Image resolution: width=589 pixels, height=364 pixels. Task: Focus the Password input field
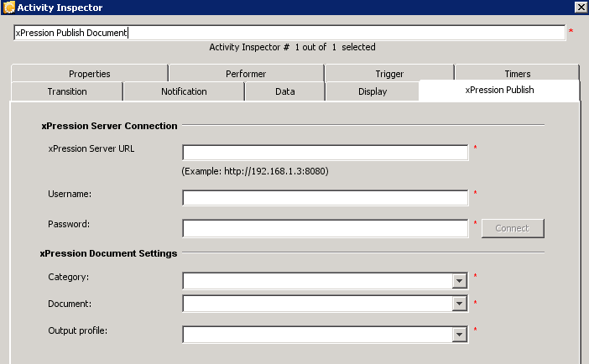pos(325,228)
